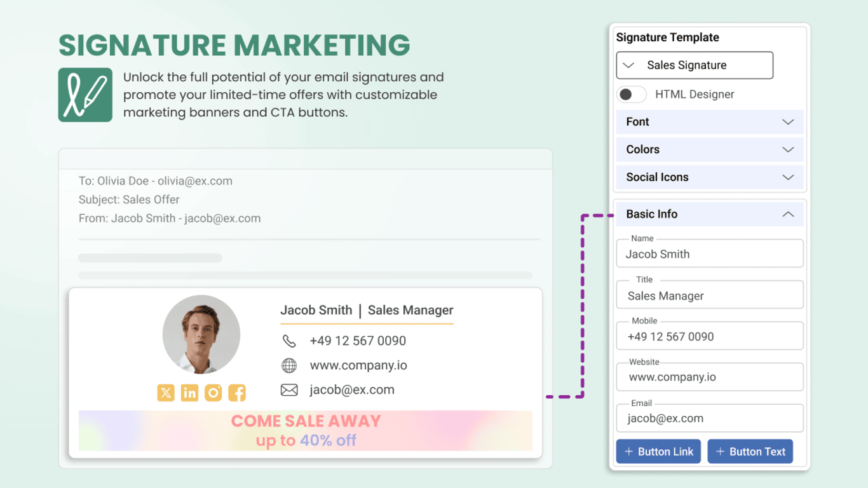Click the LinkedIn icon in signature
868x488 pixels.
189,393
